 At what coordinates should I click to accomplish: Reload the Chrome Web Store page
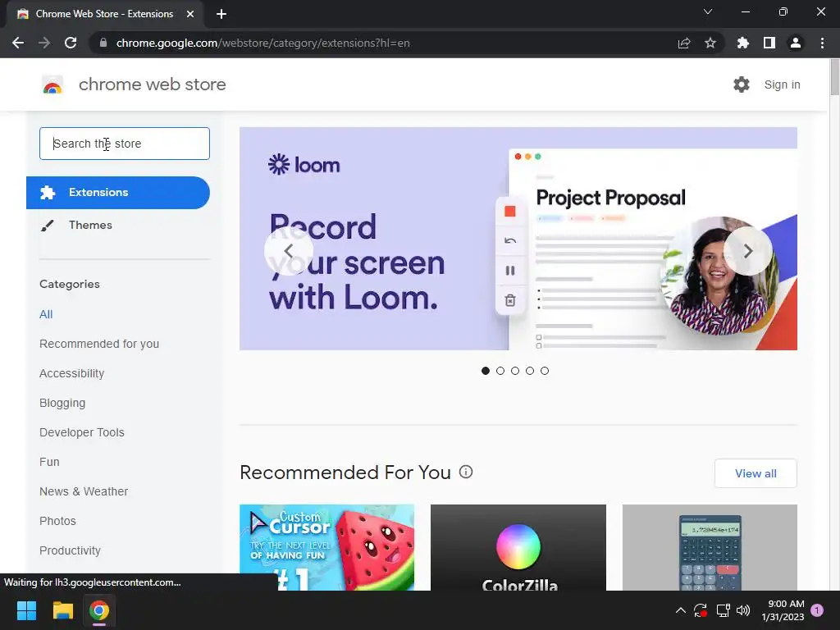coord(71,43)
